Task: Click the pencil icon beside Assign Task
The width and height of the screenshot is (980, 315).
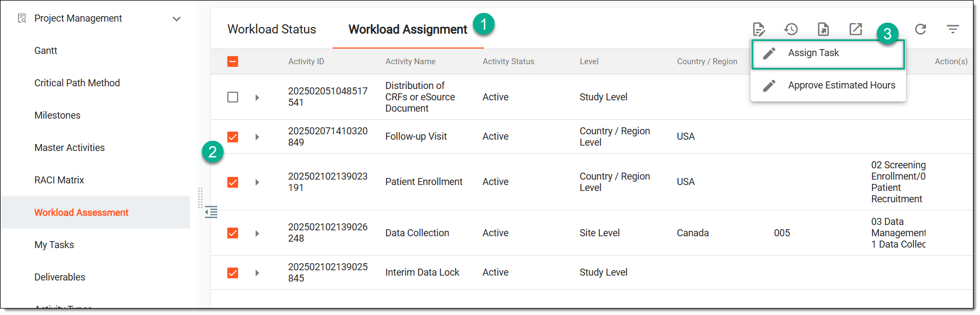Action: click(769, 53)
